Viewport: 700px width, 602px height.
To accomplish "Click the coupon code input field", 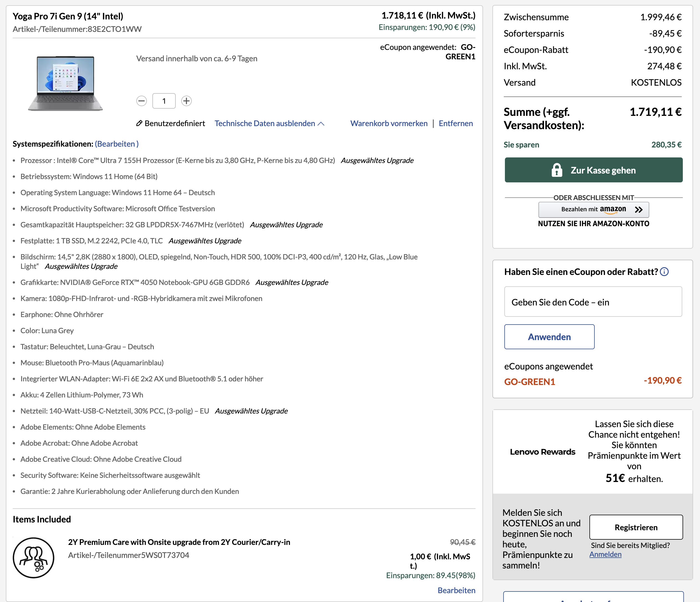I will point(593,302).
